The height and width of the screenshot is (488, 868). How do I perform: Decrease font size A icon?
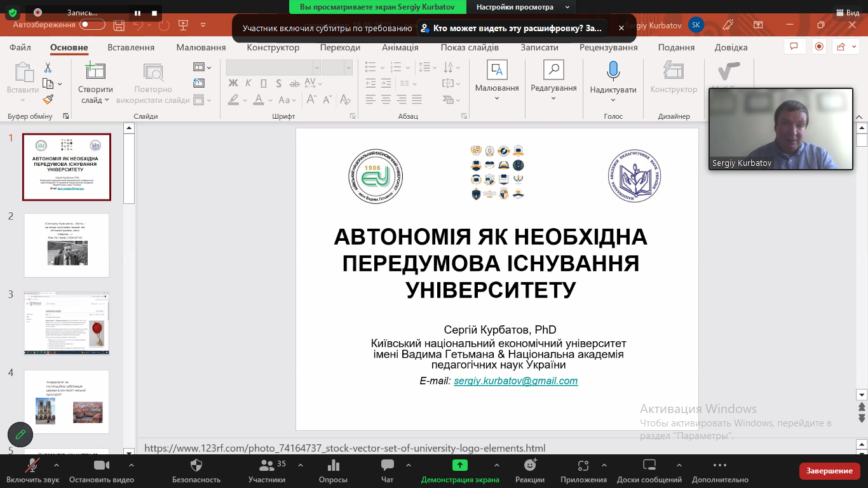[x=329, y=99]
